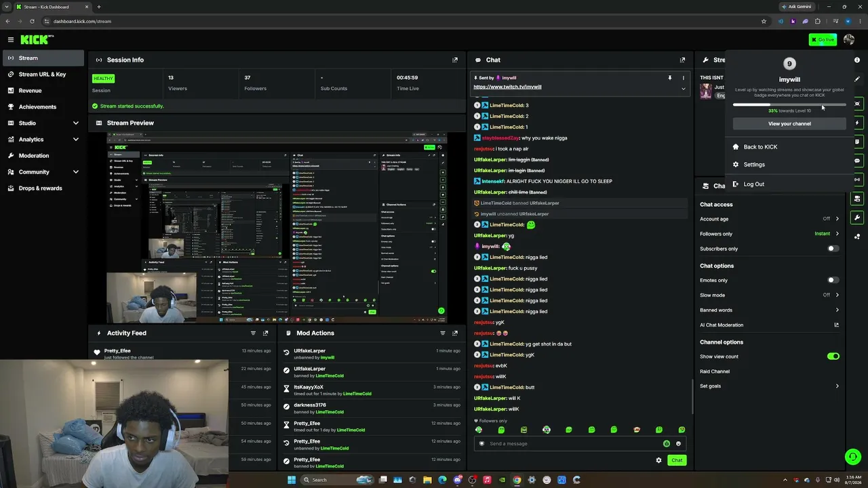Screen dimensions: 868x488
Task: Open Account age setting
Action: tap(770, 219)
